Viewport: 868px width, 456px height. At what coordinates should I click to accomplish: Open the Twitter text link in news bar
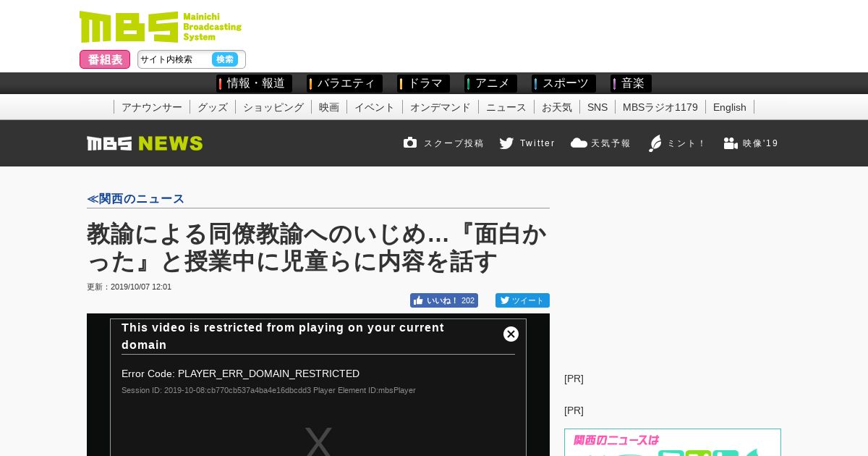point(537,143)
